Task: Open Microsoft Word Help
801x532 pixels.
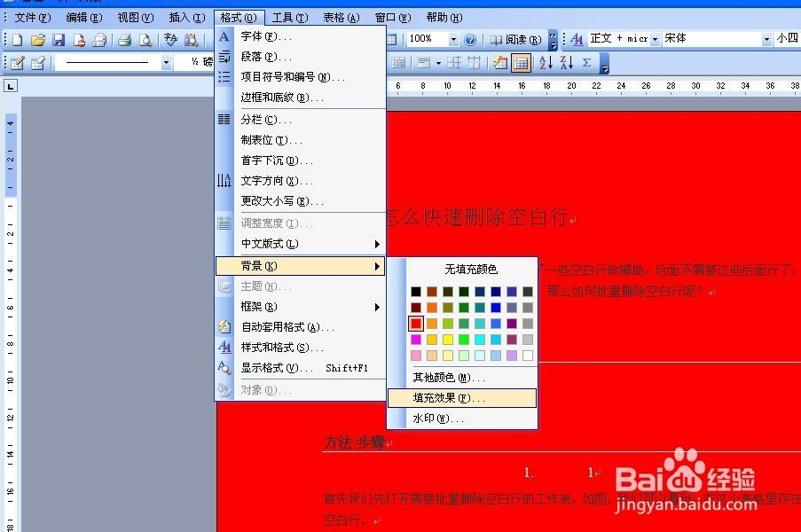Action: coord(470,39)
